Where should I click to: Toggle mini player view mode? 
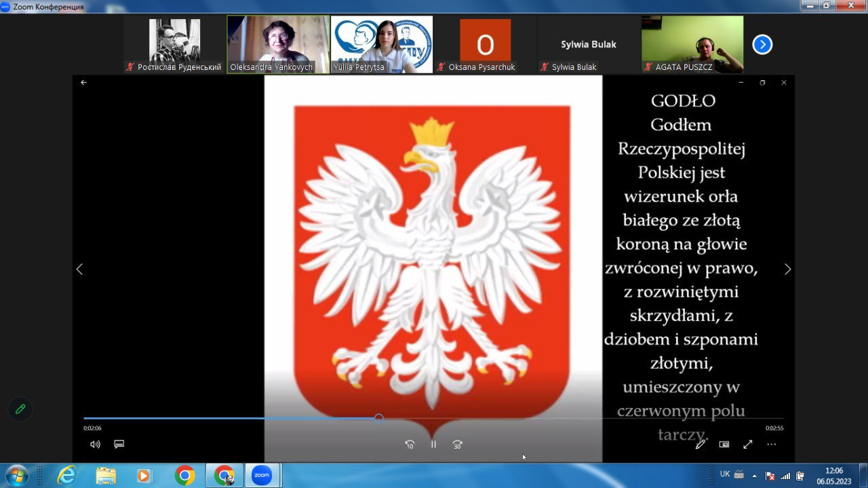click(724, 445)
